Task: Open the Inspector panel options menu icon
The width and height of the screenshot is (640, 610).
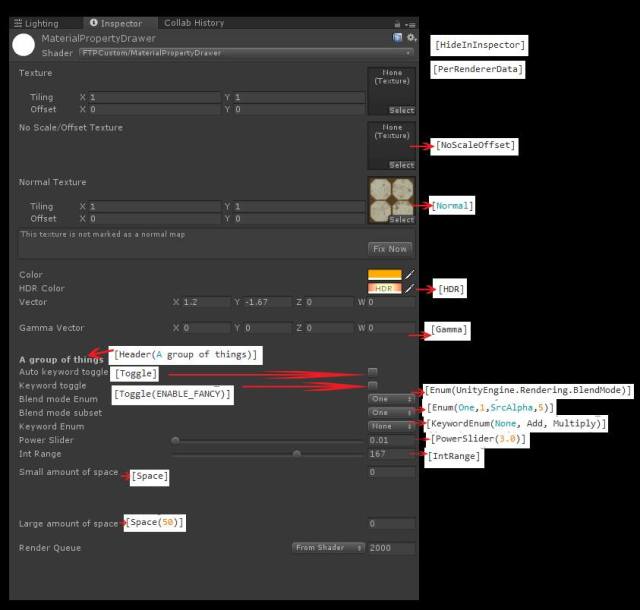Action: (x=411, y=23)
